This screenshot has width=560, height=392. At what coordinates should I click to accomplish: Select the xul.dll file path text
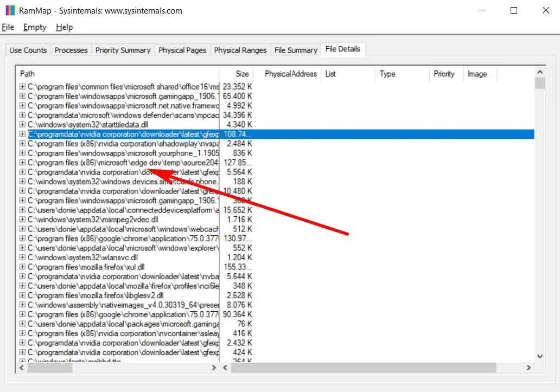(x=86, y=267)
